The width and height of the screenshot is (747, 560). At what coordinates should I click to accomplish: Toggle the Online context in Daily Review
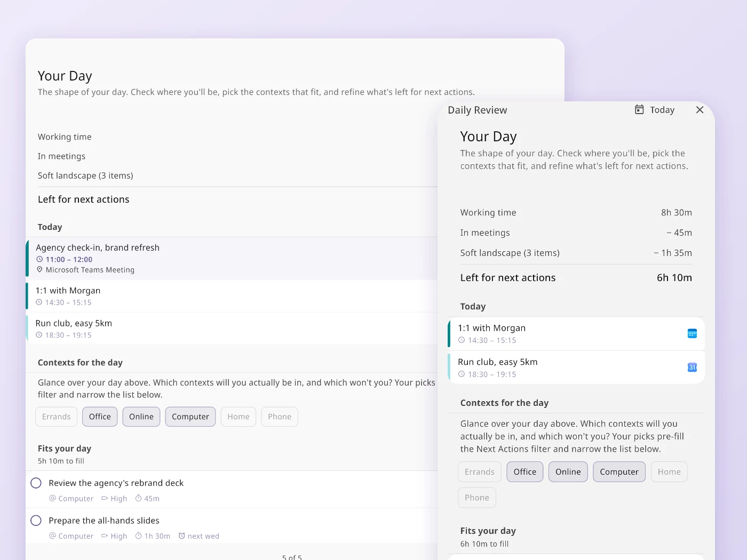click(x=568, y=471)
